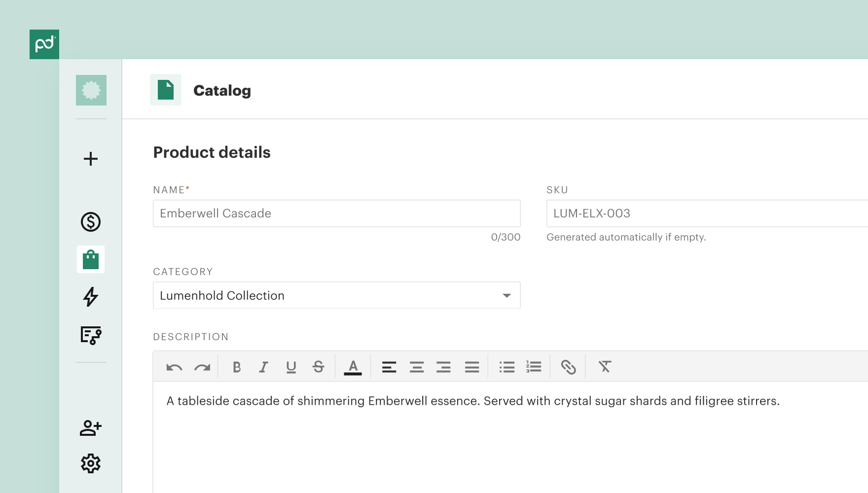Open the workflow form icon in sidebar
The image size is (868, 493).
(x=91, y=335)
